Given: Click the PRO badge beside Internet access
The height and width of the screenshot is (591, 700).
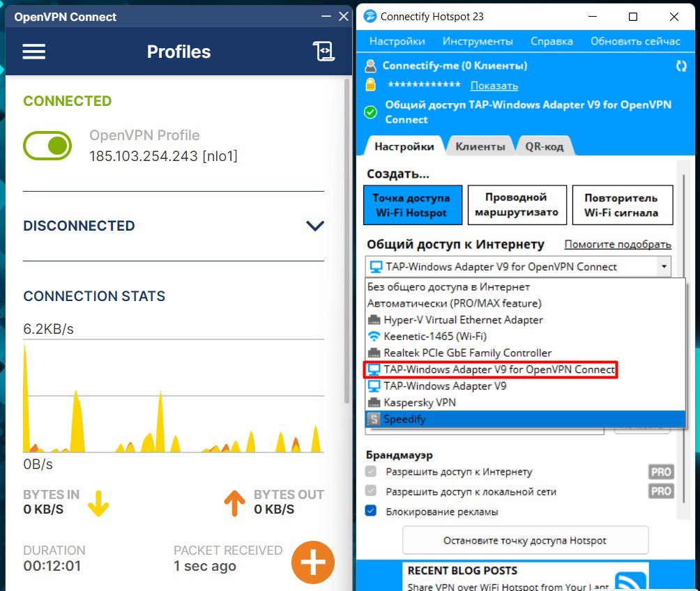Looking at the screenshot, I should pos(660,472).
